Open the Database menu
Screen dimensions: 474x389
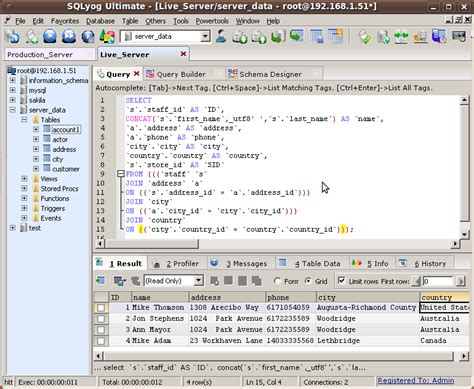pyautogui.click(x=100, y=21)
